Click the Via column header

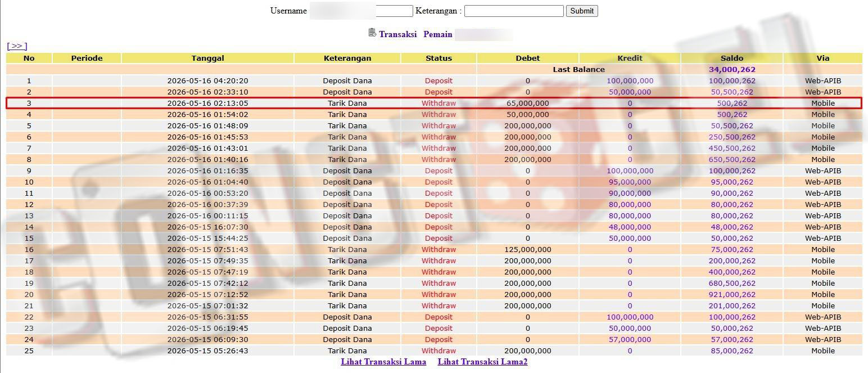[x=822, y=58]
